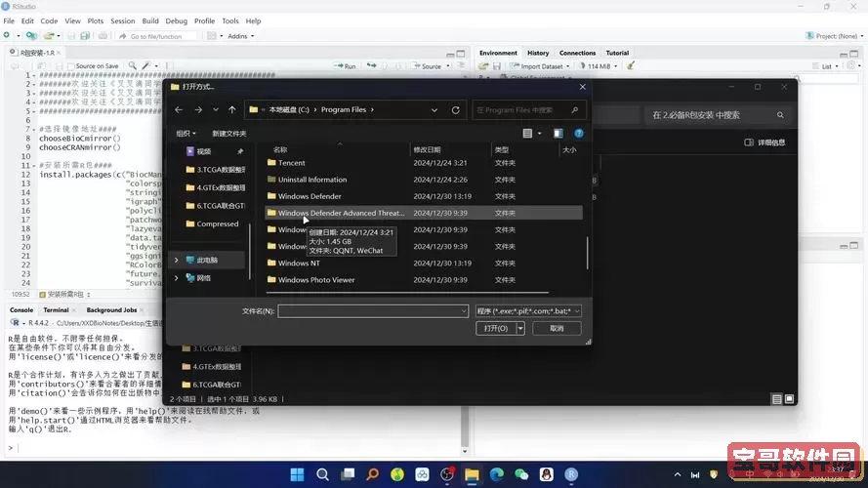Switch to the Terminal tab

coord(56,310)
